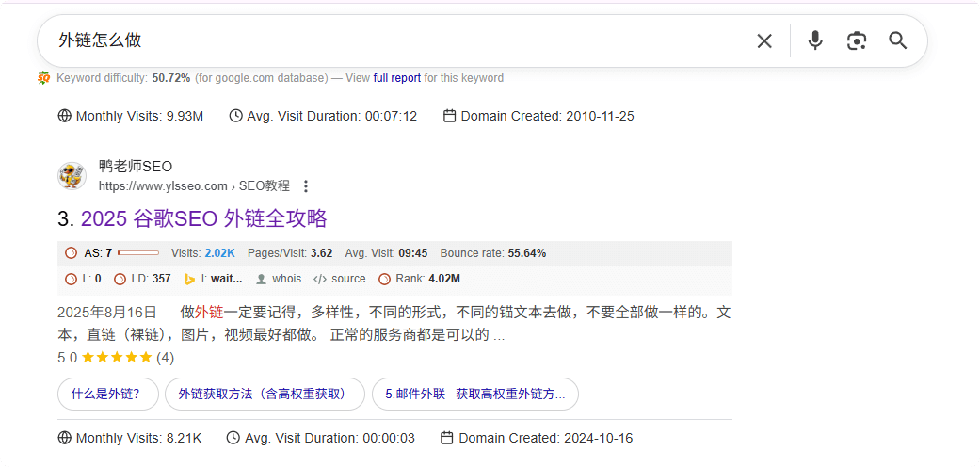Click the Rank: 4.02M icon
The image size is (980, 467).
coord(385,279)
